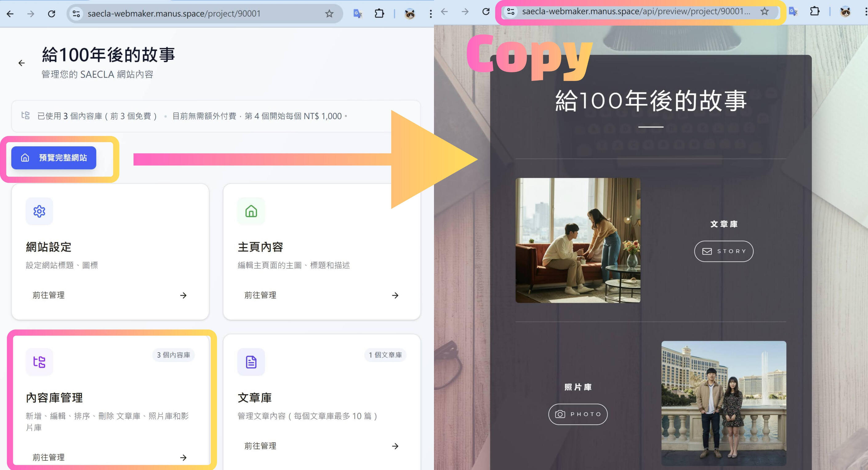View site information in the left address bar

77,14
